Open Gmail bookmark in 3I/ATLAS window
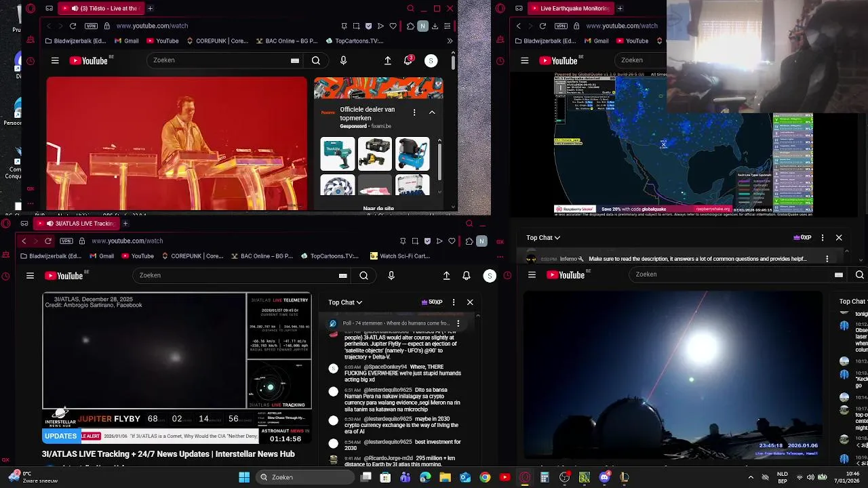The height and width of the screenshot is (488, 868). pos(100,256)
